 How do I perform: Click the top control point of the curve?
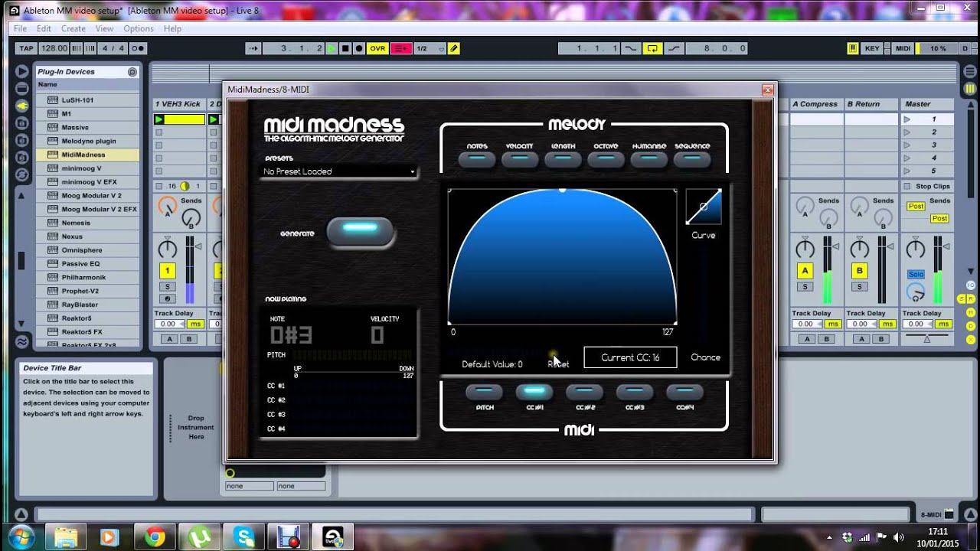pyautogui.click(x=563, y=189)
